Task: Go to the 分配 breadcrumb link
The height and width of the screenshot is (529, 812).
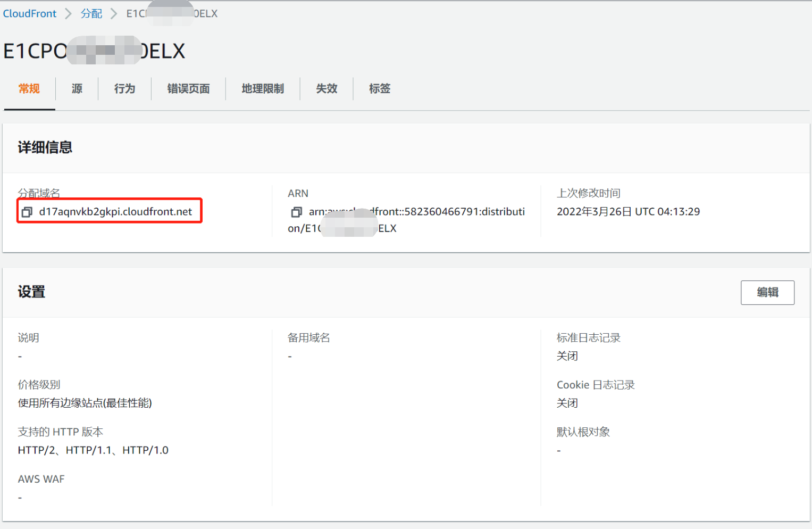Action: click(91, 13)
